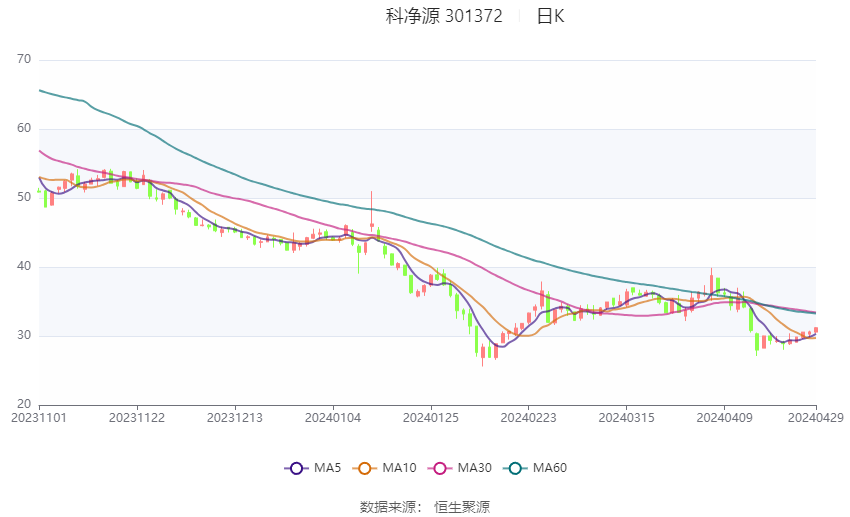Image resolution: width=850 pixels, height=517 pixels.
Task: Toggle the MA60 legend marker
Action: coord(515,468)
